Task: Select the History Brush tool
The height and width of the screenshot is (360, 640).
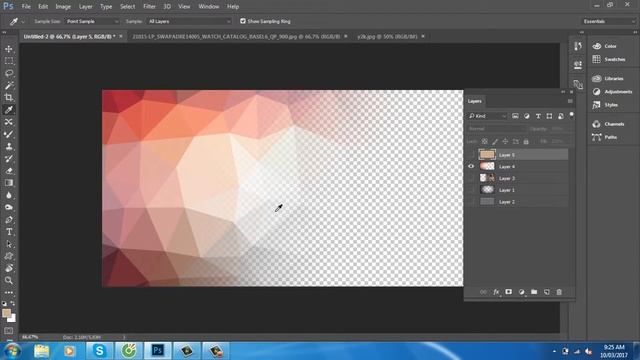Action: (9, 159)
